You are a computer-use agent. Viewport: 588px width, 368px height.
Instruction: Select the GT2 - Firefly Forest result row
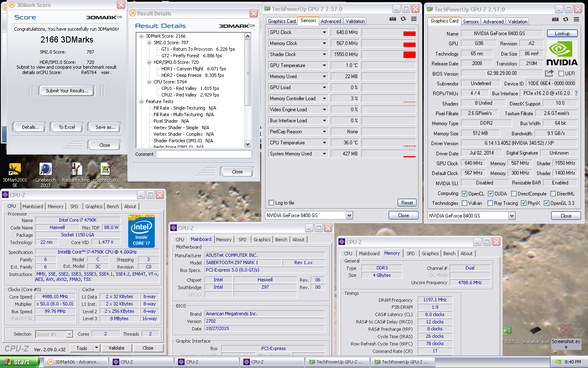pyautogui.click(x=192, y=56)
